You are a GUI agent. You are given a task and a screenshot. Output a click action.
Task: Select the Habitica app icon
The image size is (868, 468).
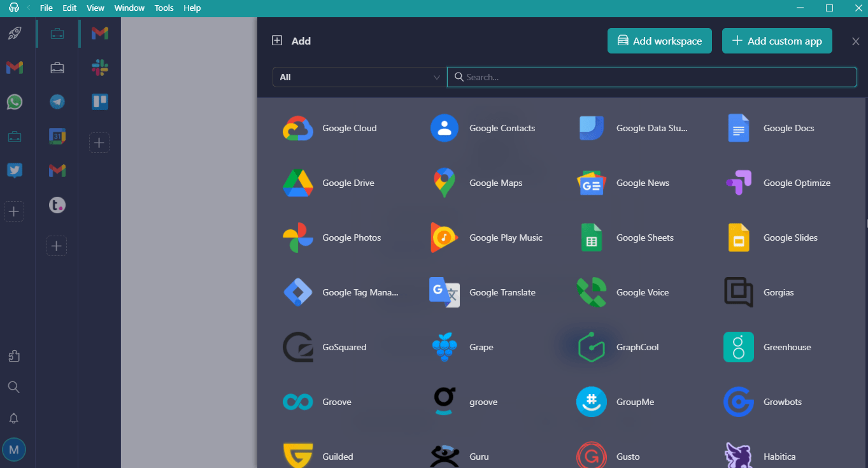tap(739, 457)
